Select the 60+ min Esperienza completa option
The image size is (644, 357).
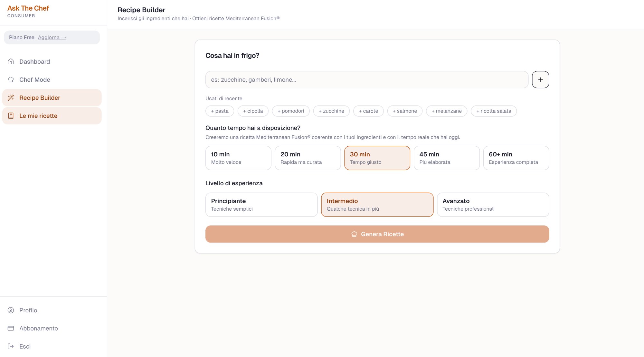coord(516,158)
